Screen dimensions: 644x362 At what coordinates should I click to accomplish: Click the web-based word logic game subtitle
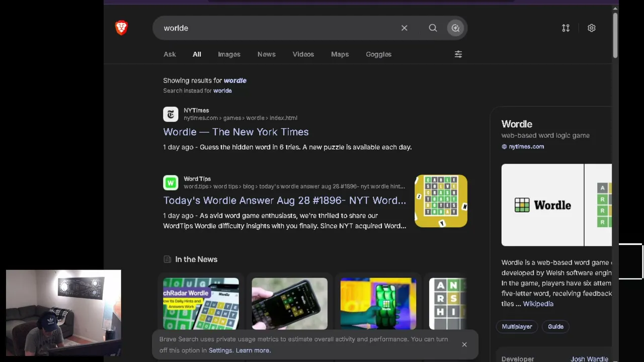pyautogui.click(x=545, y=135)
